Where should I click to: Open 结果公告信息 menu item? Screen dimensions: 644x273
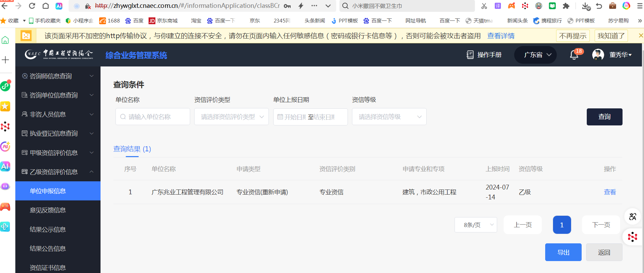(x=58, y=248)
